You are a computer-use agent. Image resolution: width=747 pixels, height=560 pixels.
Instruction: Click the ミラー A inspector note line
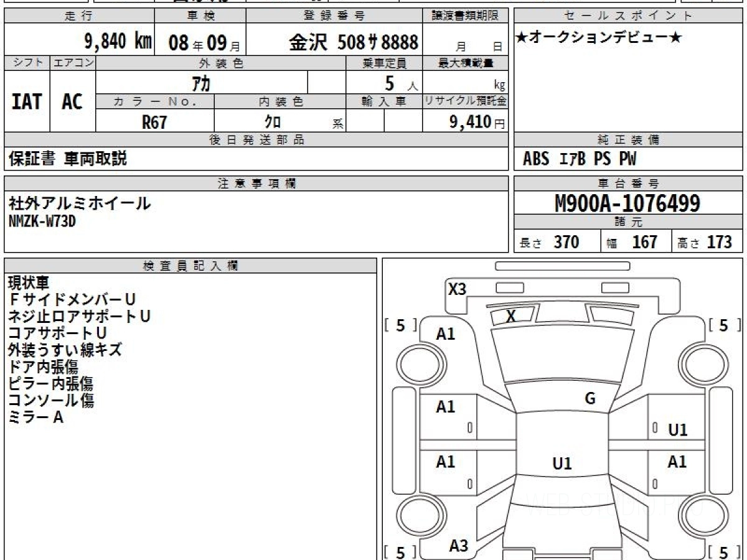pyautogui.click(x=36, y=418)
